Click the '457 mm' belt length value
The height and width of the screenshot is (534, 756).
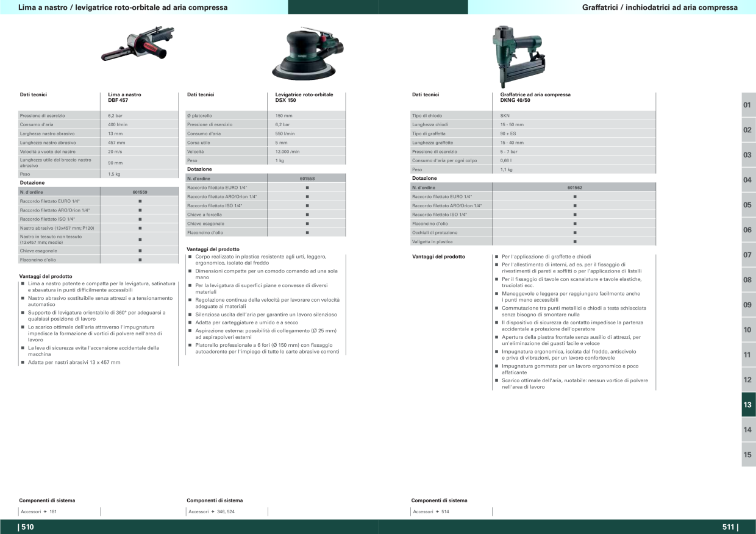pos(116,142)
